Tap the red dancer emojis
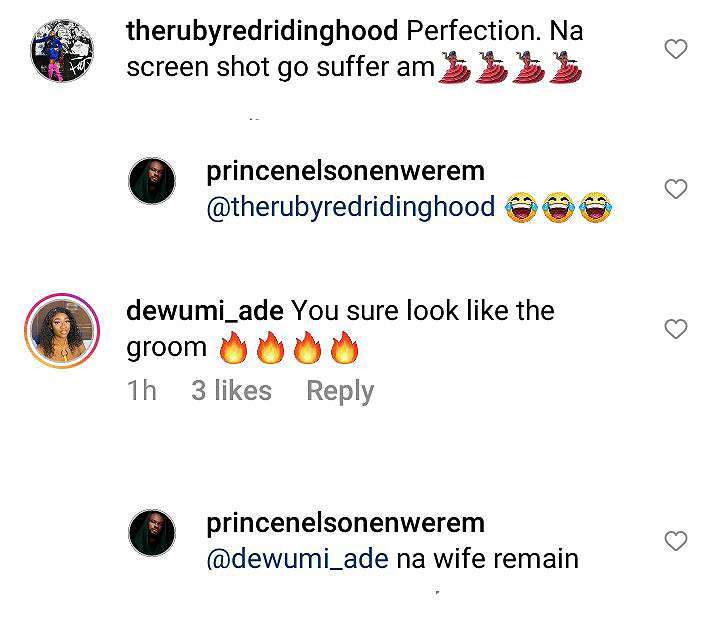This screenshot has height=625, width=720. click(x=512, y=68)
